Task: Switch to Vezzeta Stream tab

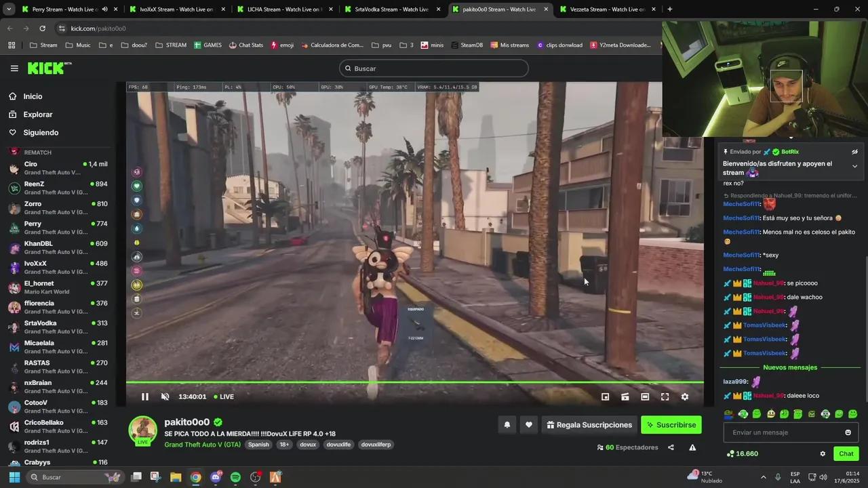Action: (607, 9)
